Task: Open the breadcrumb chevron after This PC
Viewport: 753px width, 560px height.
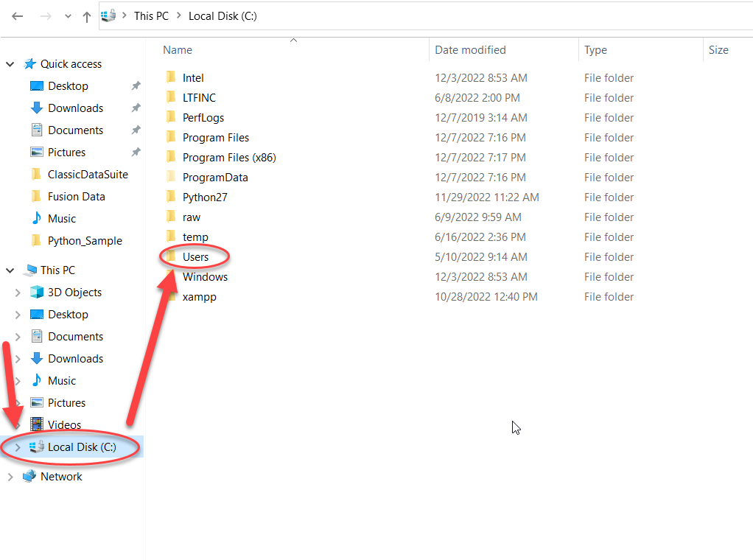Action: coord(178,16)
